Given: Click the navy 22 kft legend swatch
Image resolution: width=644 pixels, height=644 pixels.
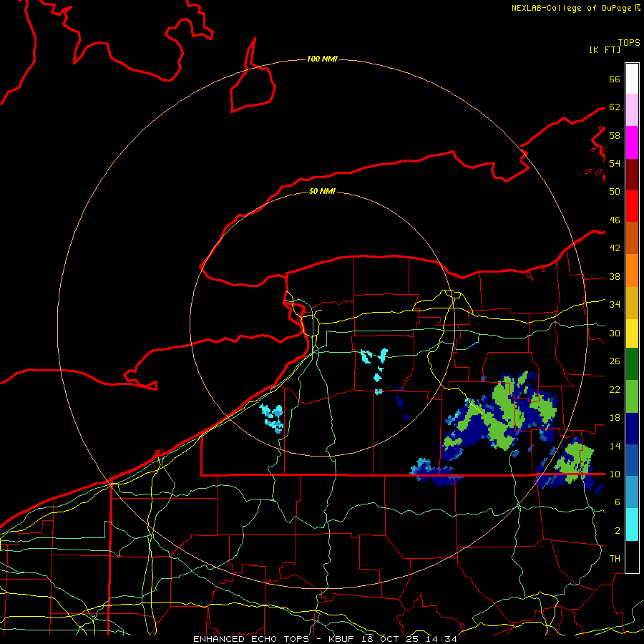Looking at the screenshot, I should [632, 429].
